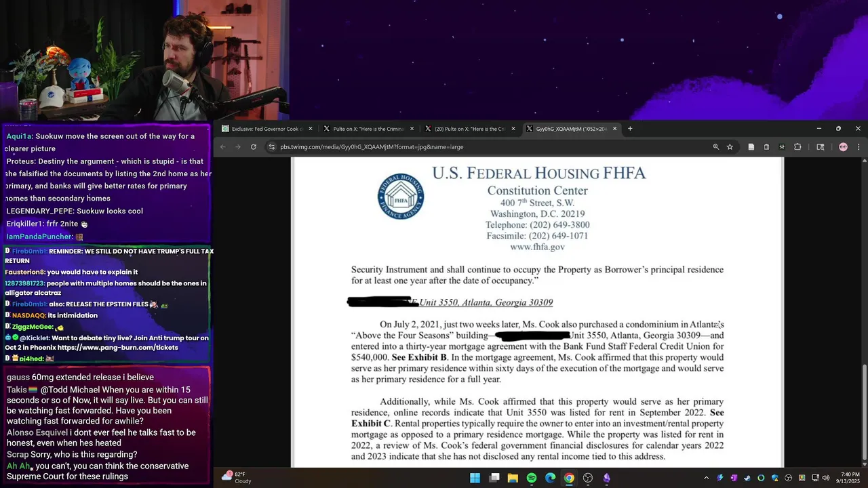Screen dimensions: 868x488
Task: Open the weather widget showing 82°F Cloudy
Action: (237, 478)
